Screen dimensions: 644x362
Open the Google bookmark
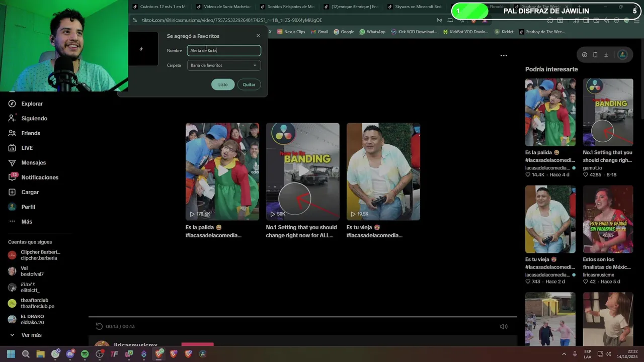click(x=344, y=32)
